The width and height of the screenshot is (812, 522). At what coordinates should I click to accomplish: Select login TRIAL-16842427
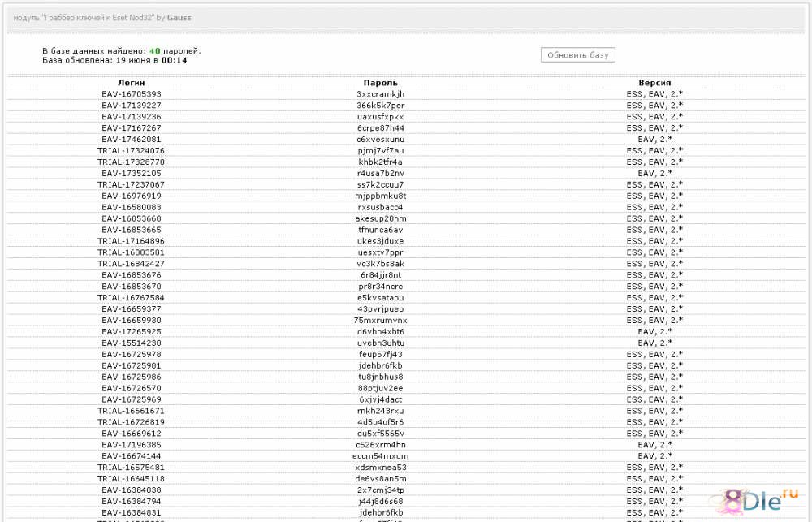131,264
